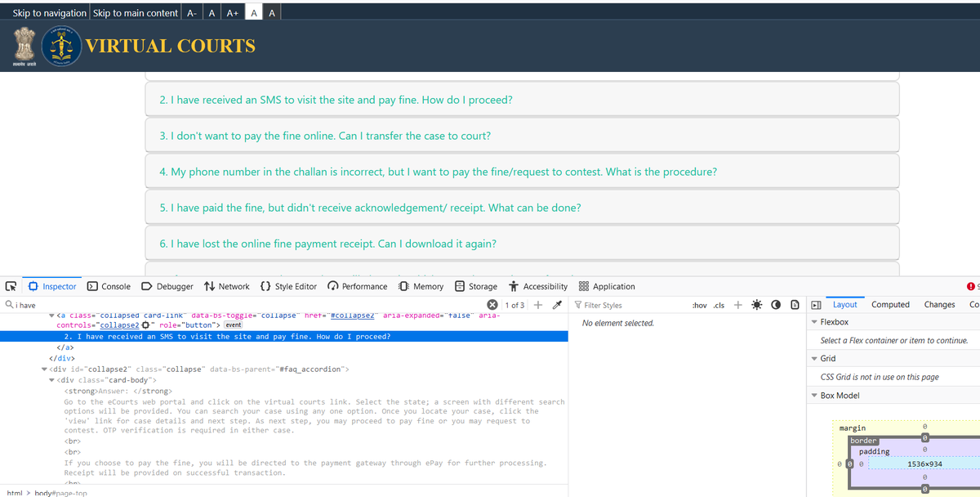Switch to the Changes side tab
The height and width of the screenshot is (497, 980).
[x=939, y=304]
